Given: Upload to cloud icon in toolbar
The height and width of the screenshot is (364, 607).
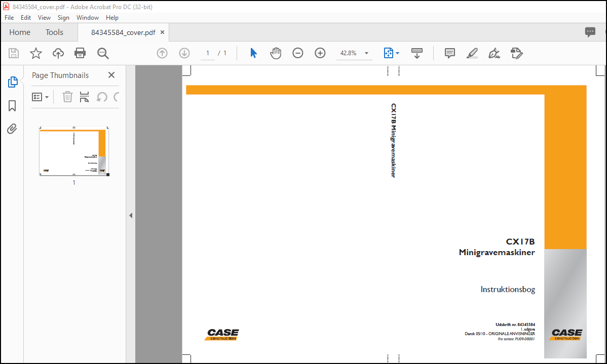Looking at the screenshot, I should click(58, 53).
